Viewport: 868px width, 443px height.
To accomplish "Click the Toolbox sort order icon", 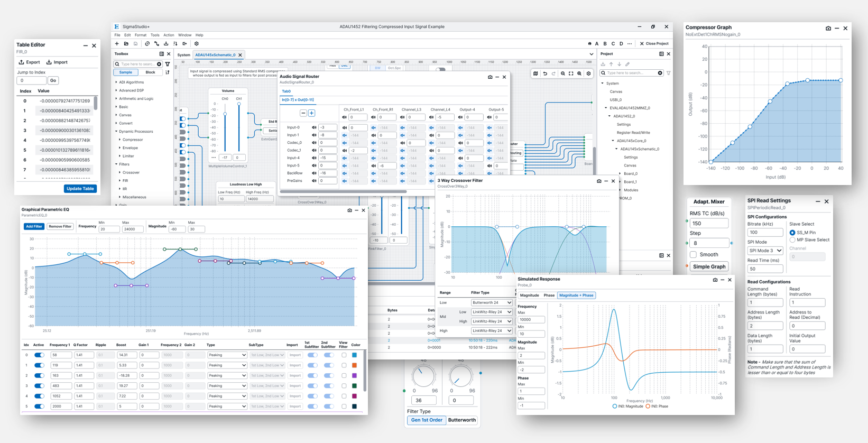I will pos(168,72).
